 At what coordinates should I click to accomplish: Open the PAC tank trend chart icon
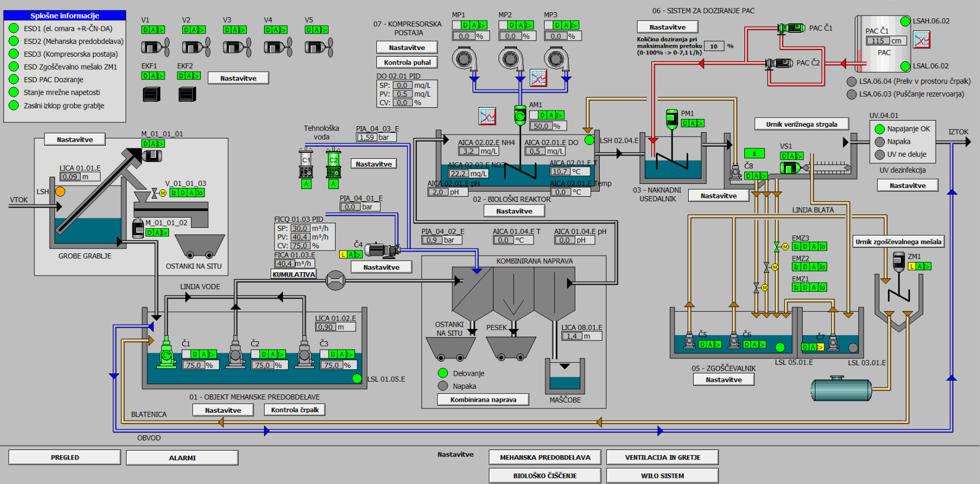point(921,40)
